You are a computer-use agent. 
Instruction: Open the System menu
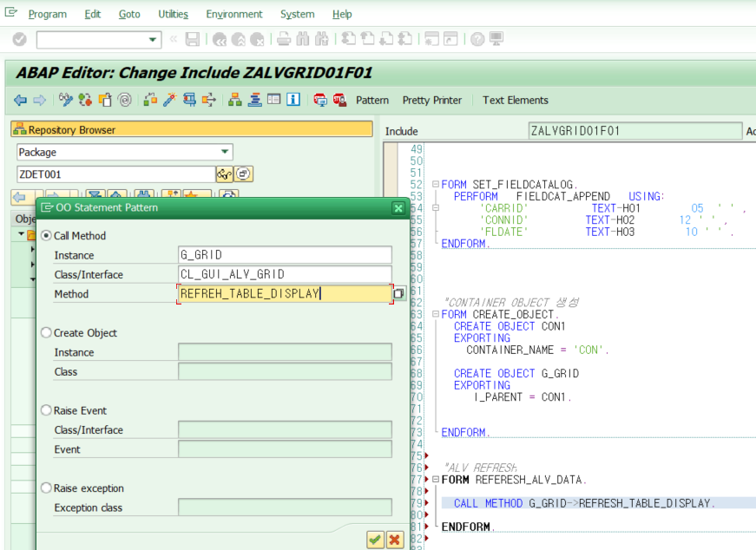point(298,15)
